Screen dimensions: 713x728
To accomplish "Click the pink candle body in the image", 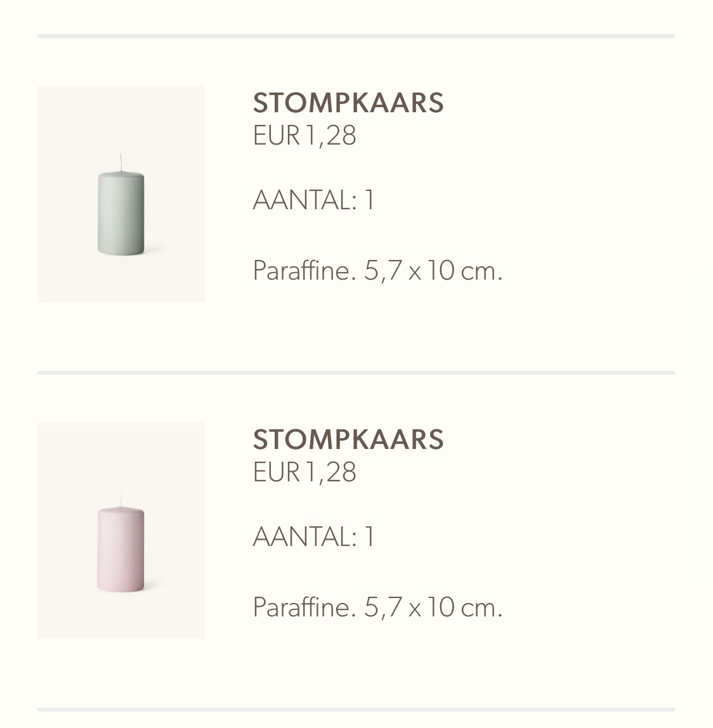I will coord(121,550).
